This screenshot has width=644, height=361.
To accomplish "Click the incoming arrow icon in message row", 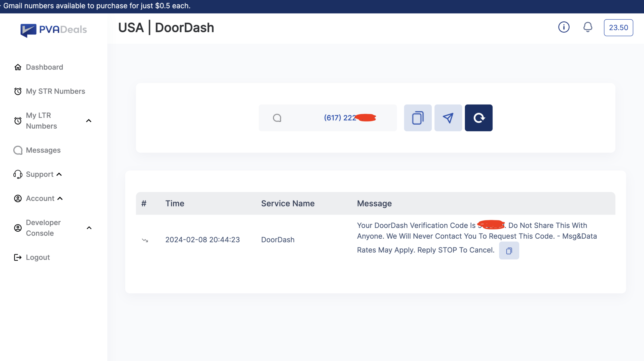I will coord(145,240).
